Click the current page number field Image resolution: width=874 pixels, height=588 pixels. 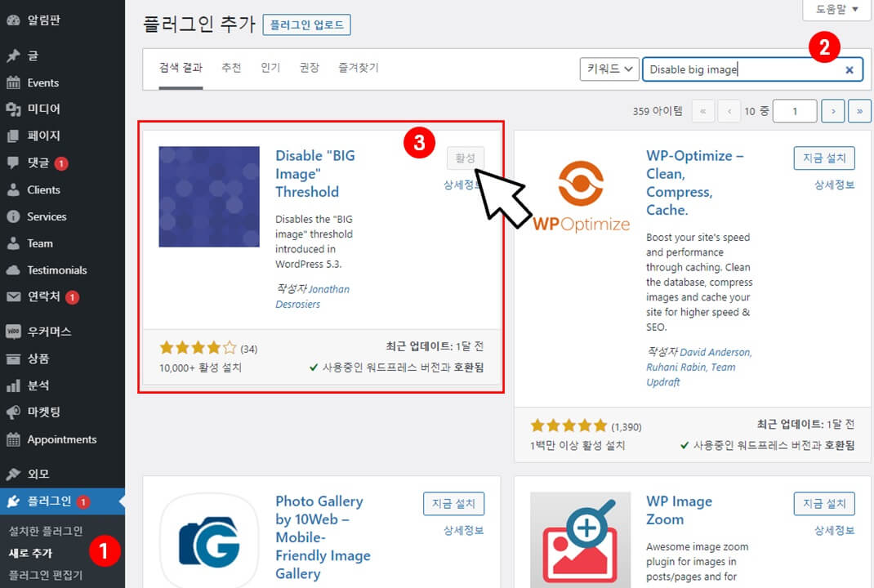coord(795,111)
